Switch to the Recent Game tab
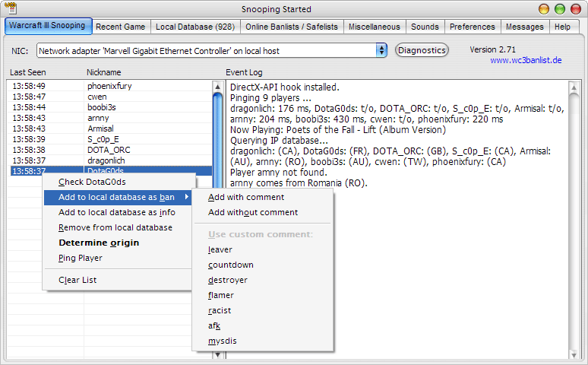The image size is (588, 365). point(120,27)
